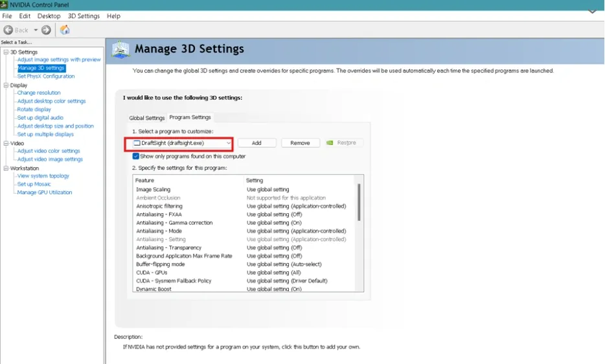Image resolution: width=605 pixels, height=364 pixels.
Task: Select the Buffer-flipping mode row
Action: (244, 264)
